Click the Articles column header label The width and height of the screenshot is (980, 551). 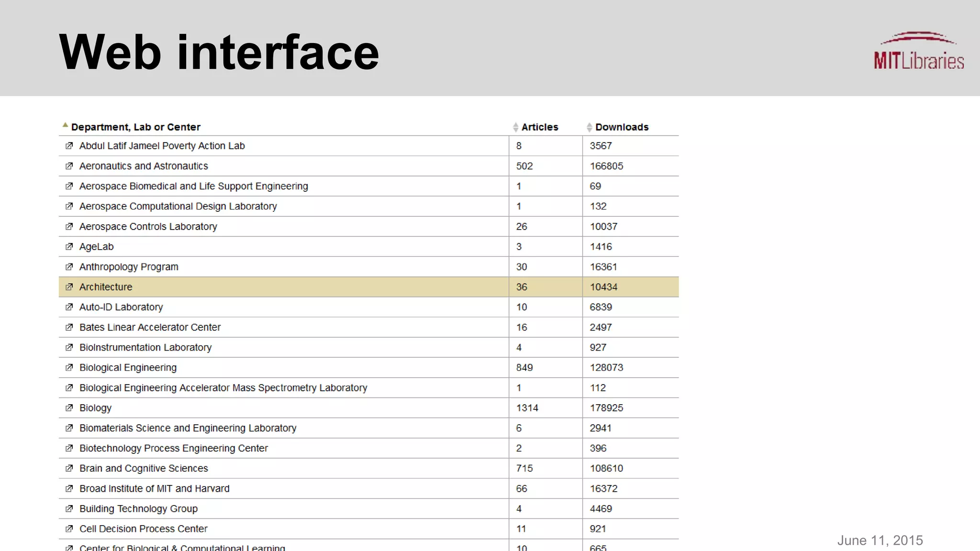(540, 127)
